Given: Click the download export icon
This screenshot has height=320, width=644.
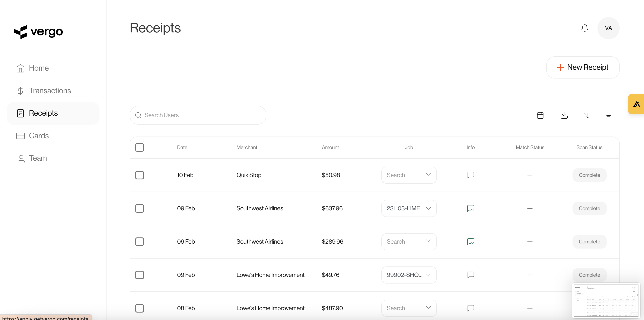Looking at the screenshot, I should point(564,115).
